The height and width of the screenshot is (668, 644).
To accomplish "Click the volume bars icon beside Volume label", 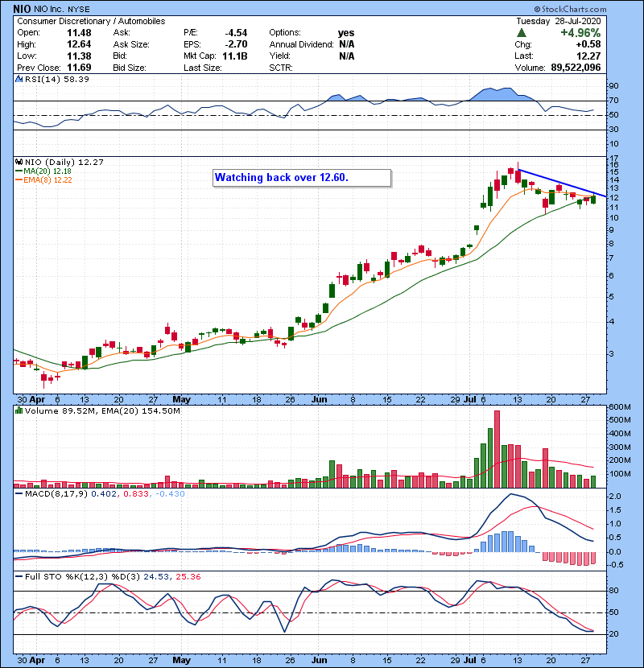I will pyautogui.click(x=19, y=410).
